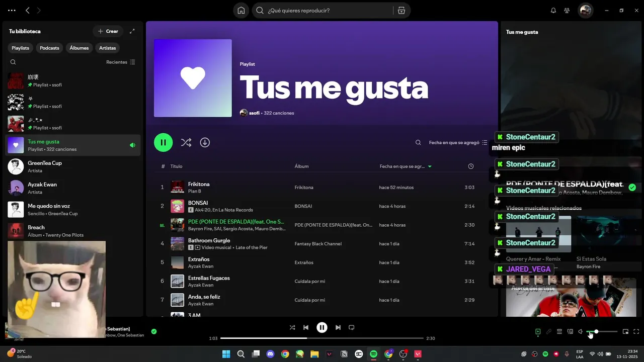Screen dimensions: 644x362
Task: Sort by Fecha en que se agregó column header
Action: [406, 166]
